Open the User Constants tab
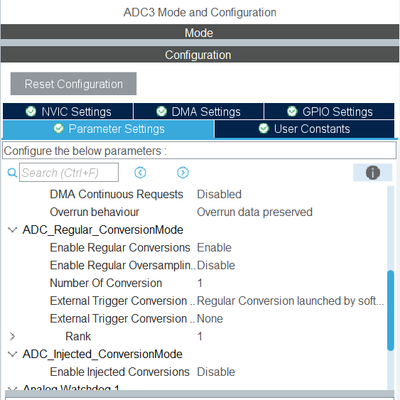The height and width of the screenshot is (400, 400). click(304, 129)
